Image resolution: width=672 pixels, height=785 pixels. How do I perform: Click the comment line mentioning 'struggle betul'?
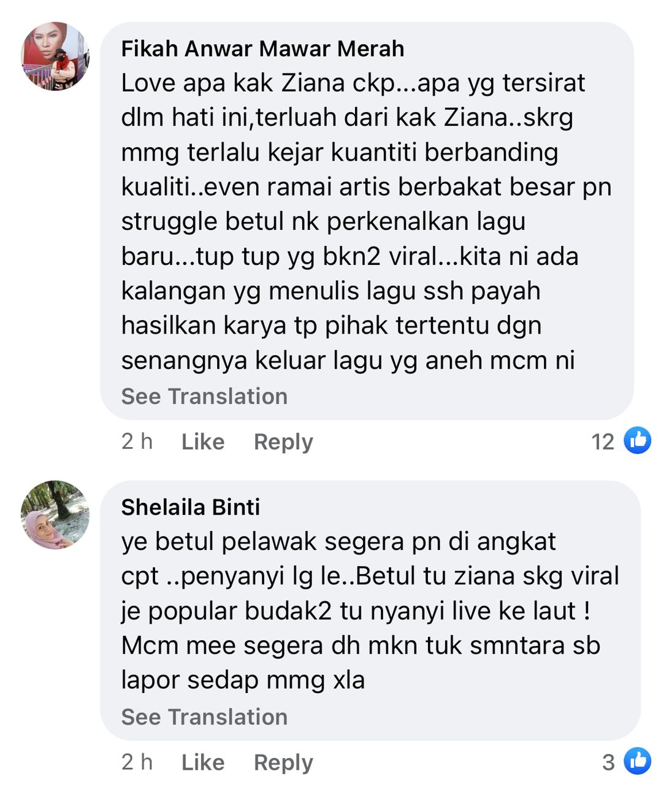[x=323, y=221]
